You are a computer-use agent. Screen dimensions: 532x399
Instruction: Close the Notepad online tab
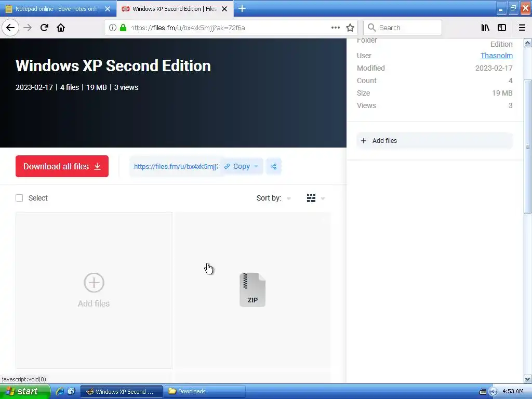coord(108,9)
